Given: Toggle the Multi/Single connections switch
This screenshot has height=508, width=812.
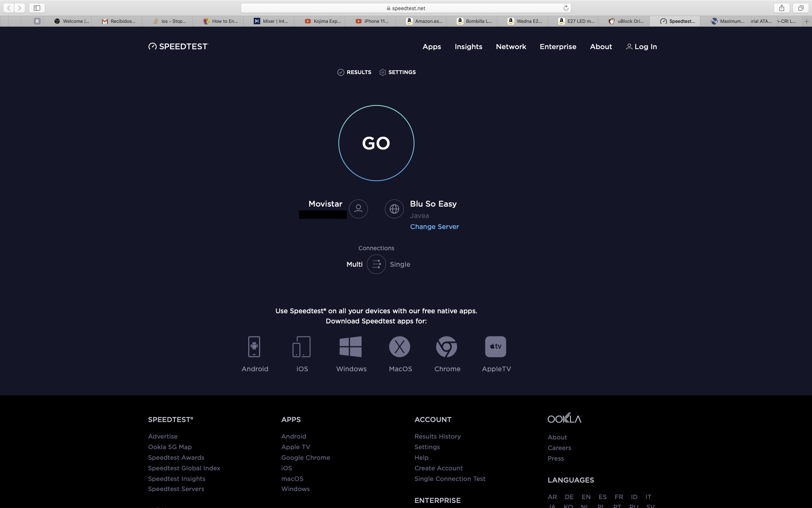Looking at the screenshot, I should [x=376, y=264].
